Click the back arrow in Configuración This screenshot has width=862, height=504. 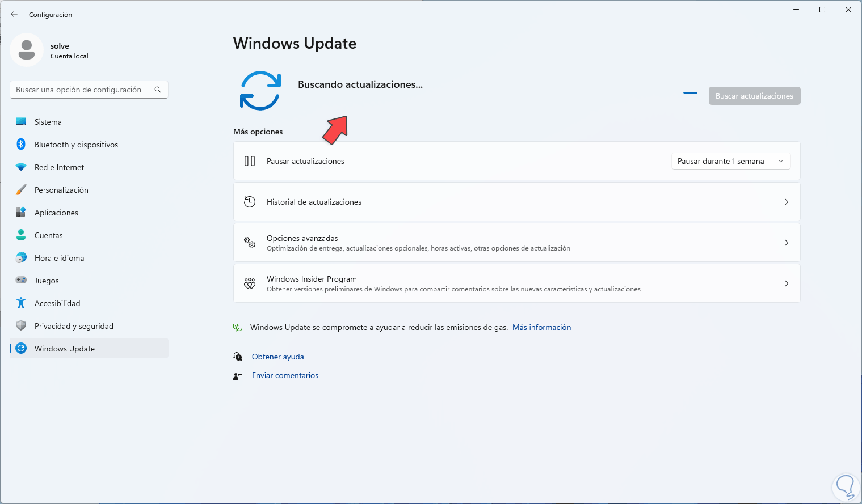14,14
